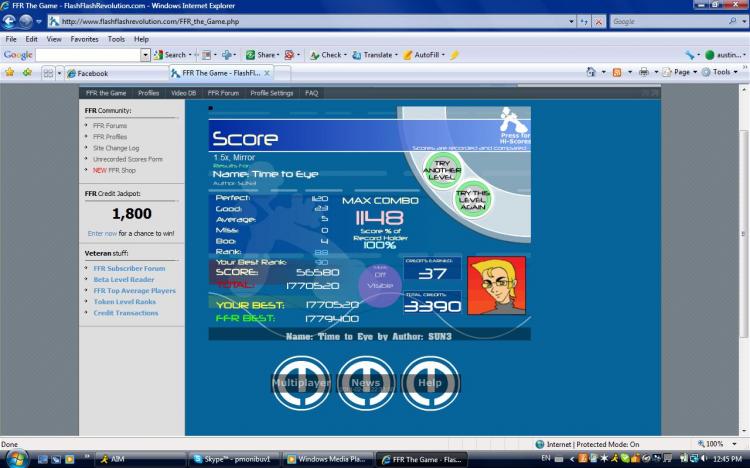Expand the Quick Tabs list arrow

pos(59,73)
